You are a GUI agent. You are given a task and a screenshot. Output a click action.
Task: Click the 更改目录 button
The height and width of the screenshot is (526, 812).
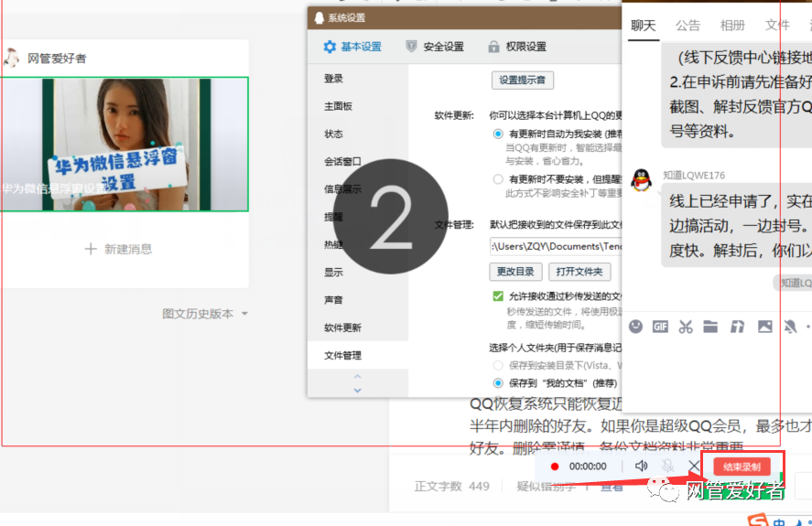pos(515,272)
